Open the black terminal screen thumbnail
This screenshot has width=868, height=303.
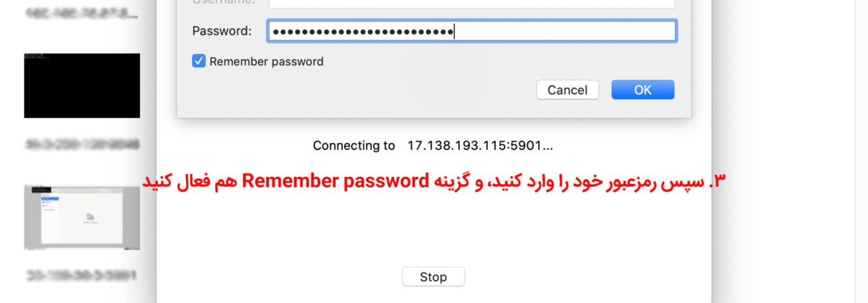click(x=82, y=85)
